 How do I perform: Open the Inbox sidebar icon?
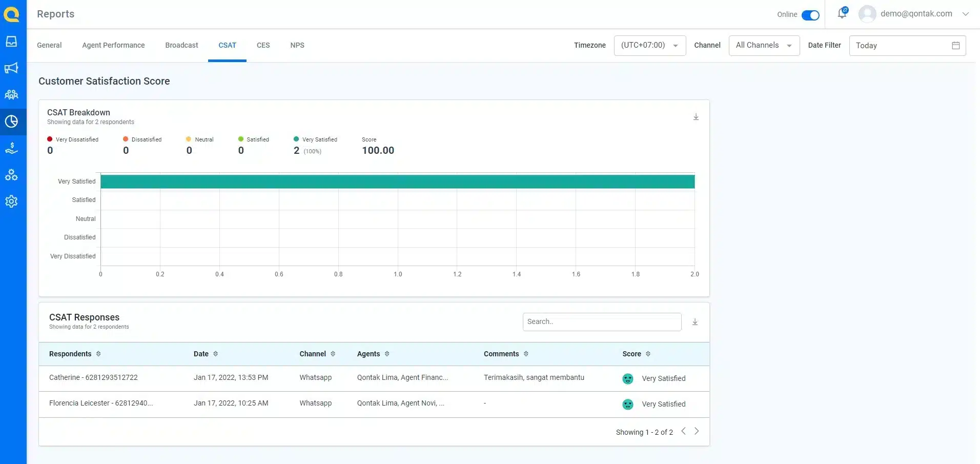(11, 42)
